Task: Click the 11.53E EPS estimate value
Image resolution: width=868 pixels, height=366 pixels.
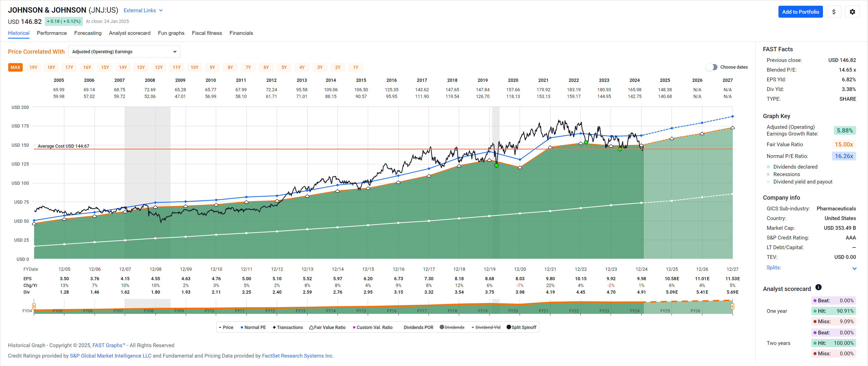Action: pos(732,278)
